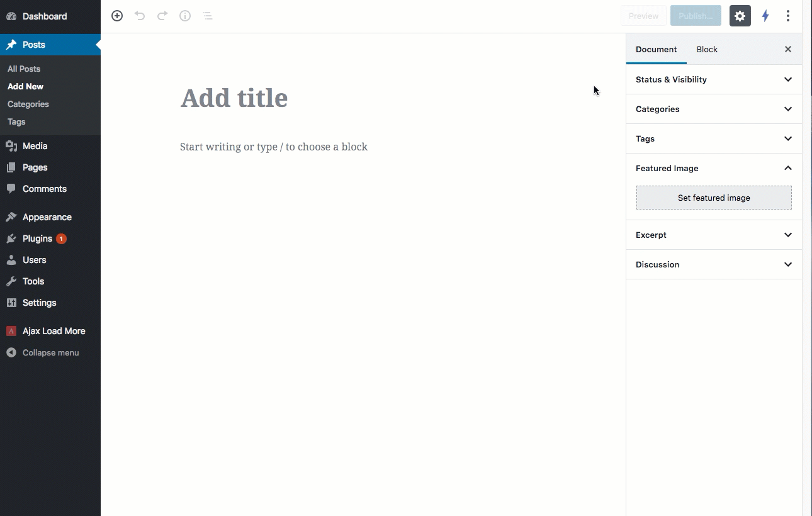Open All Posts submenu item
The image size is (812, 516).
pyautogui.click(x=24, y=69)
